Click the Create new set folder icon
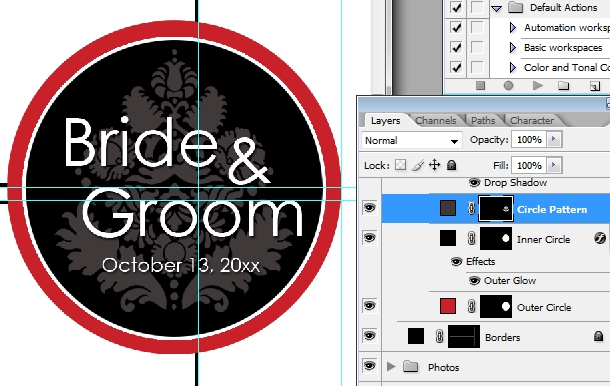610x386 pixels. (564, 86)
